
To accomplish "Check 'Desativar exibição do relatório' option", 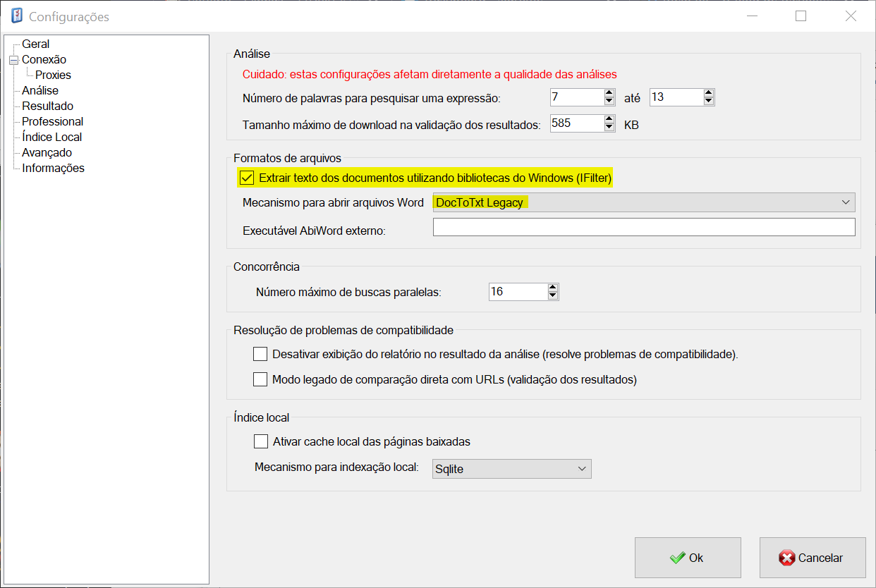I will (260, 353).
